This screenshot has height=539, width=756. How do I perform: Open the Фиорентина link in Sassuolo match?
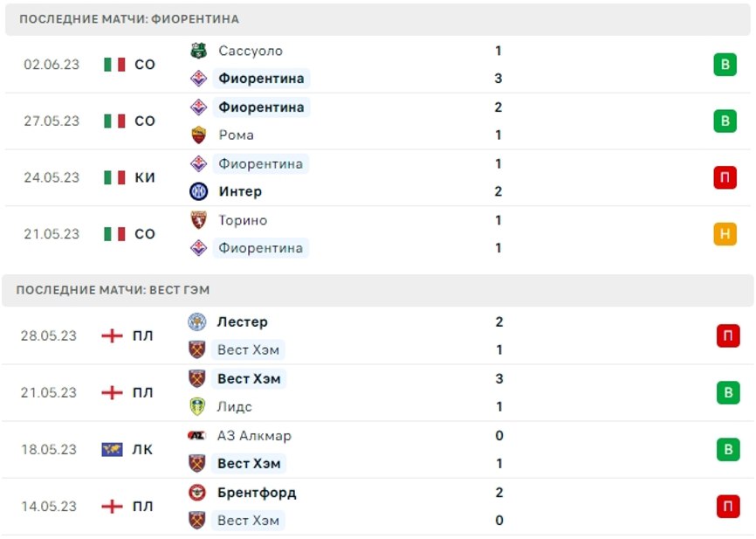tap(261, 79)
